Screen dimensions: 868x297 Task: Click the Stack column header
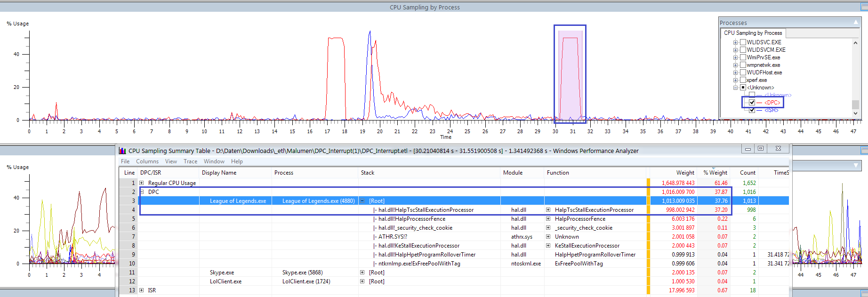[429, 172]
